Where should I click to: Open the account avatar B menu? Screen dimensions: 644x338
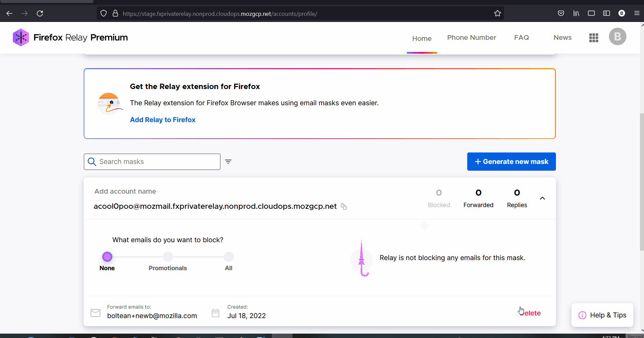[x=617, y=36]
